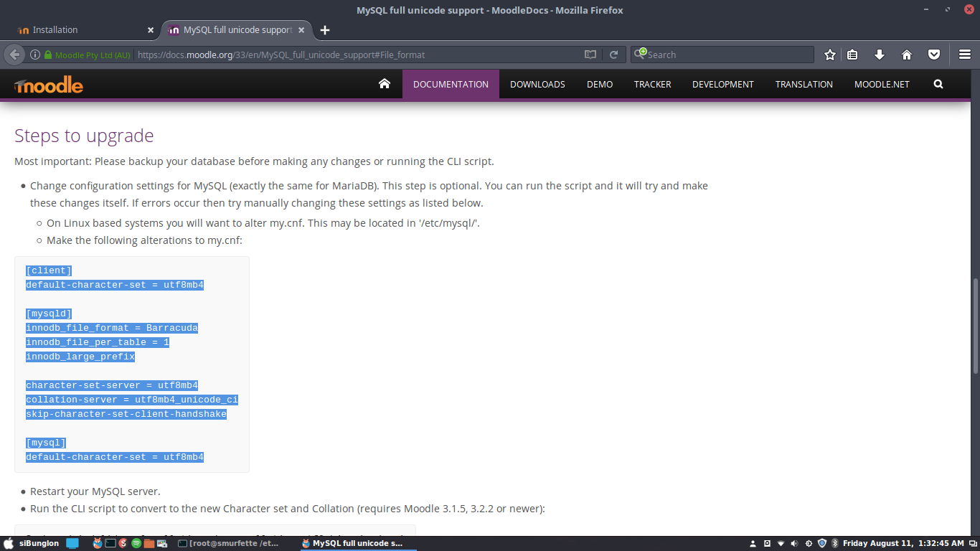Click the 'Steps to upgrade' heading
980x551 pixels.
pos(84,136)
